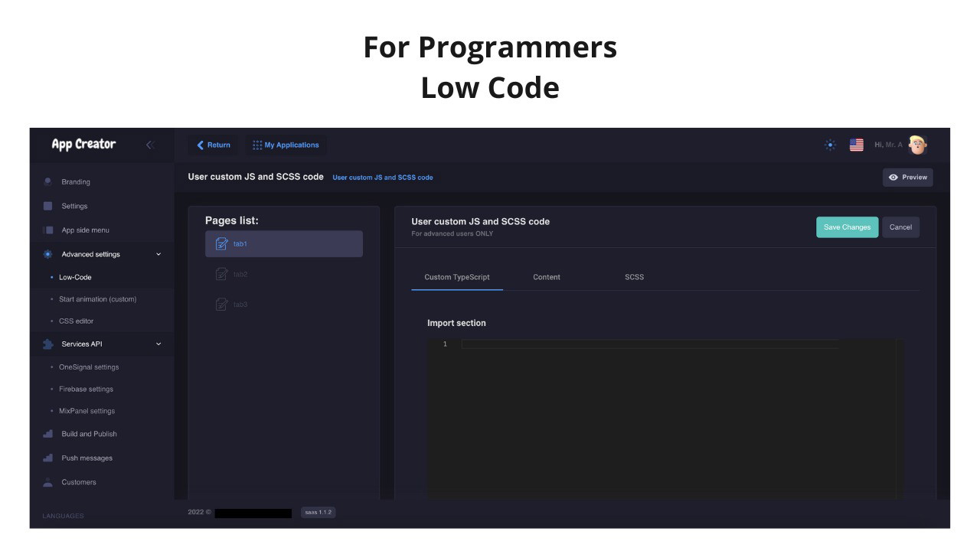Toggle the light/dark theme sun icon

click(x=830, y=145)
